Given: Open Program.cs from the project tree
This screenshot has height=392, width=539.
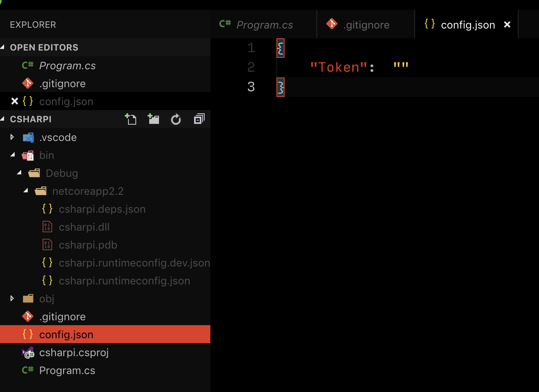Looking at the screenshot, I should coord(67,370).
